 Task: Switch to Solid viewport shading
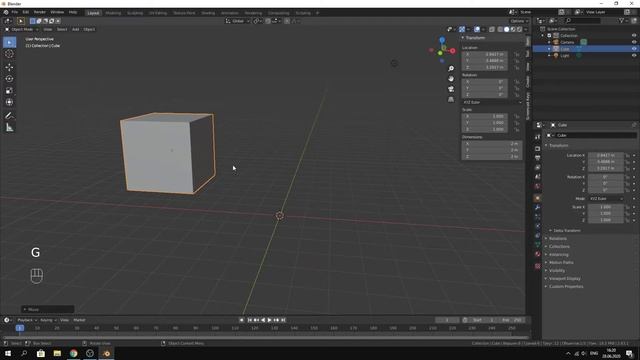coord(507,29)
